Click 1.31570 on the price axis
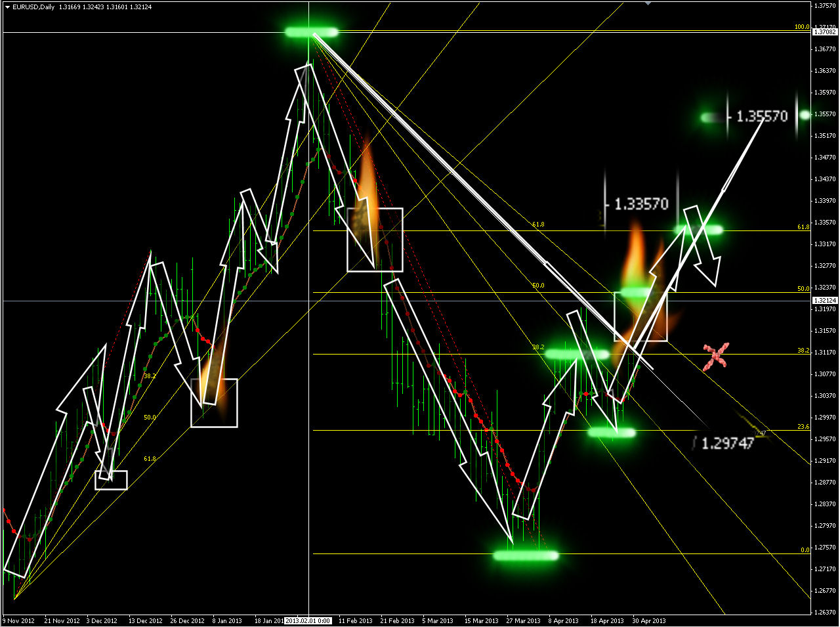The height and width of the screenshot is (627, 840). pos(826,331)
